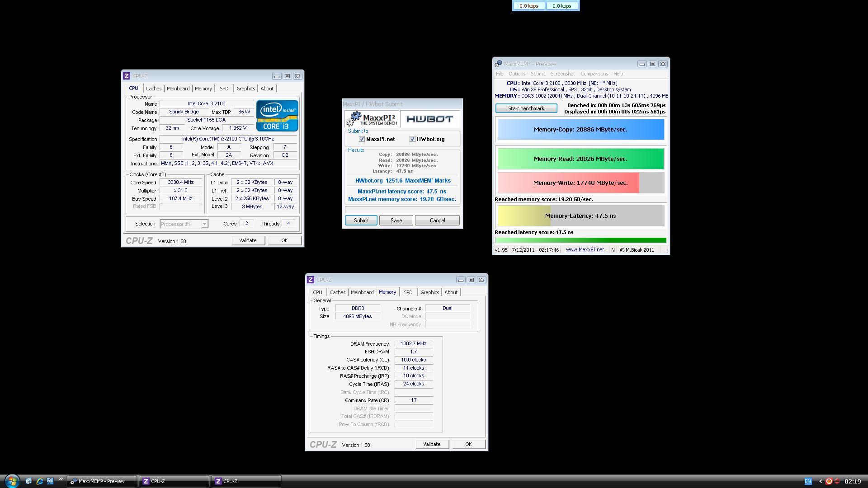
Task: Open Mainboard tab in lower CPU-Z window
Action: pyautogui.click(x=362, y=292)
